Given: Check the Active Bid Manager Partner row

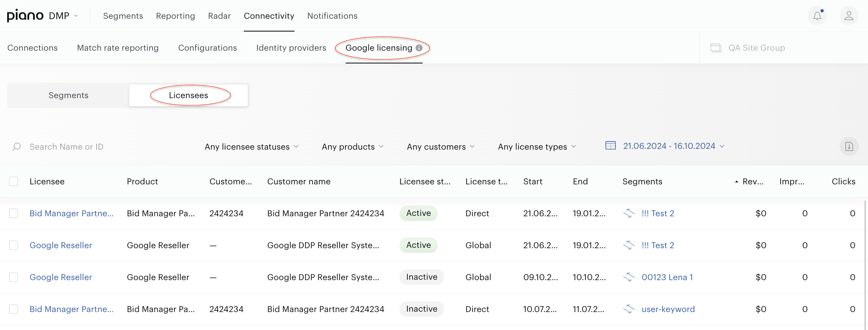Looking at the screenshot, I should [14, 213].
